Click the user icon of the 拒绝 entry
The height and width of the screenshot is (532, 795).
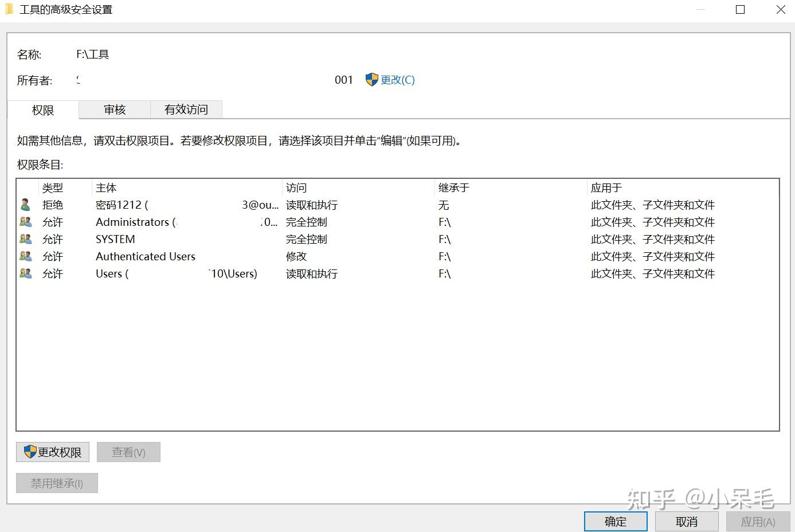tap(25, 205)
